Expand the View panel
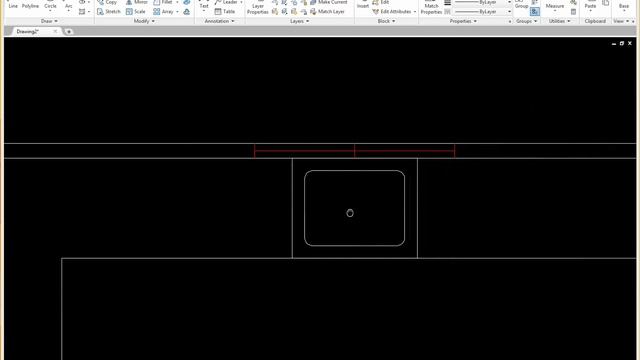The image size is (640, 360). point(621,21)
